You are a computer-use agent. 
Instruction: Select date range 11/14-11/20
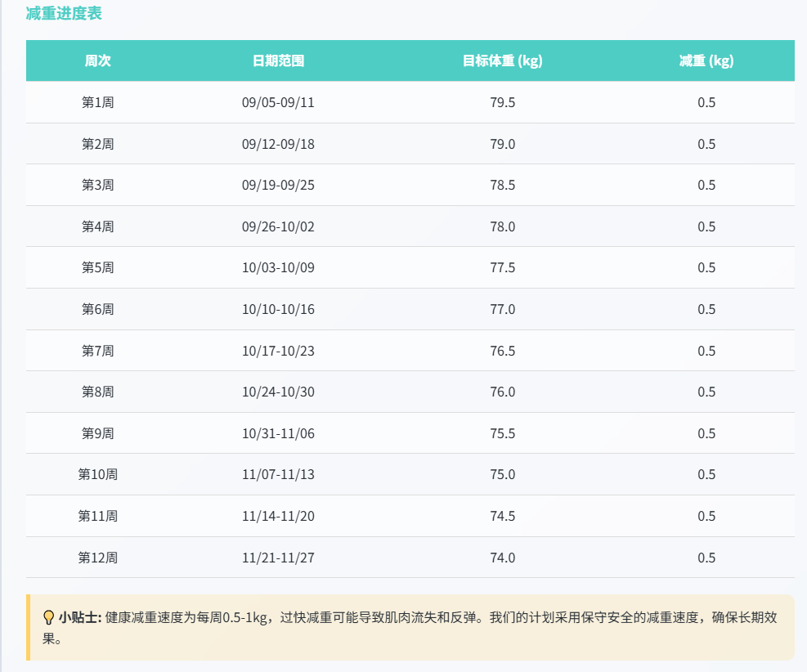point(278,516)
